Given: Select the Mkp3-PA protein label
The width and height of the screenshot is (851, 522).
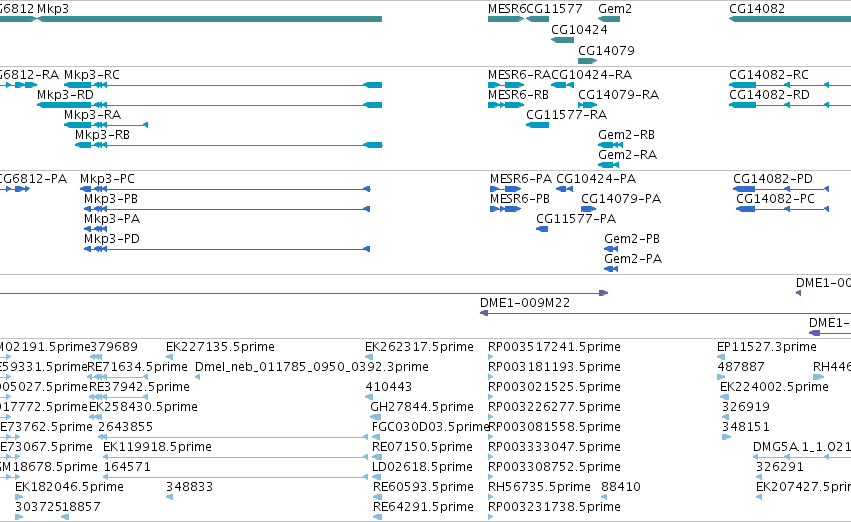Looking at the screenshot, I should click(x=112, y=219).
